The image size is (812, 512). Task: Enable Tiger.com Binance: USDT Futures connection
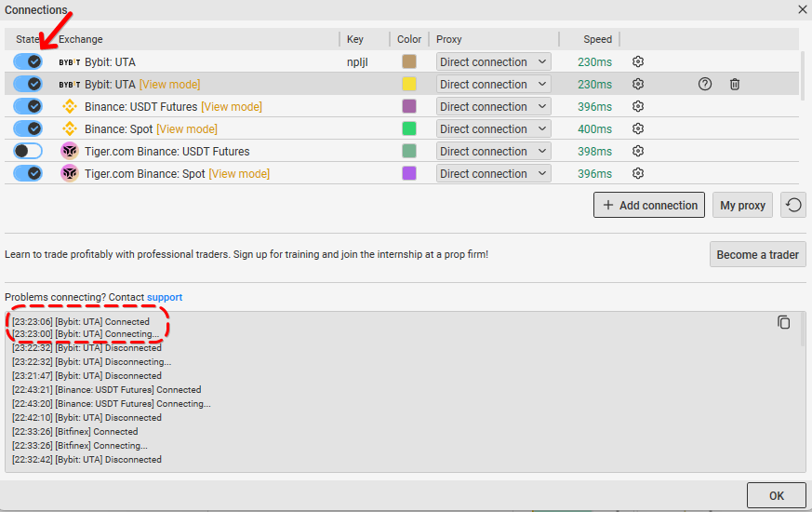tap(28, 151)
